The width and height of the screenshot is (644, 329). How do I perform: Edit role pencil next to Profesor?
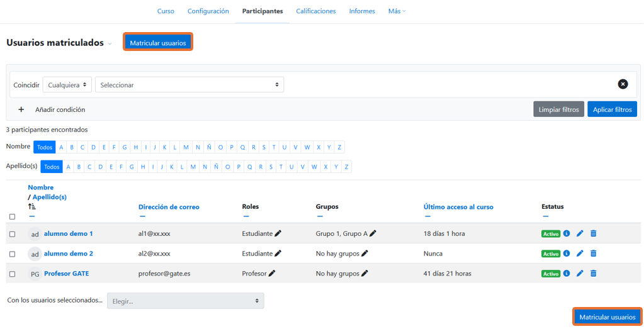pyautogui.click(x=272, y=274)
